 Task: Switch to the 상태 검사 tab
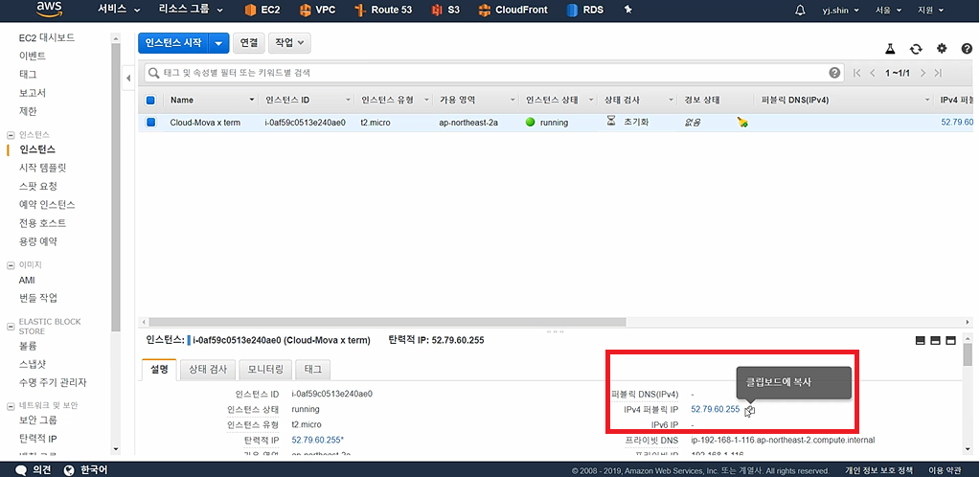pos(209,370)
